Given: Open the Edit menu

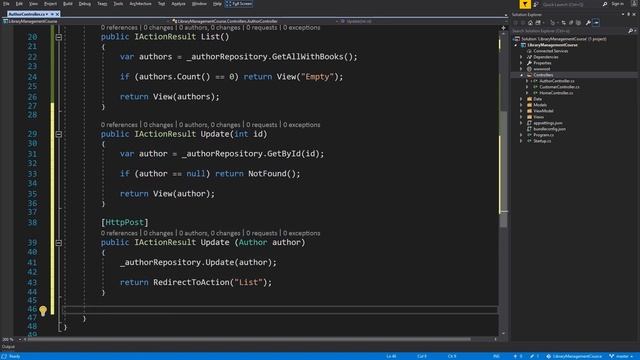Looking at the screenshot, I should [x=19, y=4].
